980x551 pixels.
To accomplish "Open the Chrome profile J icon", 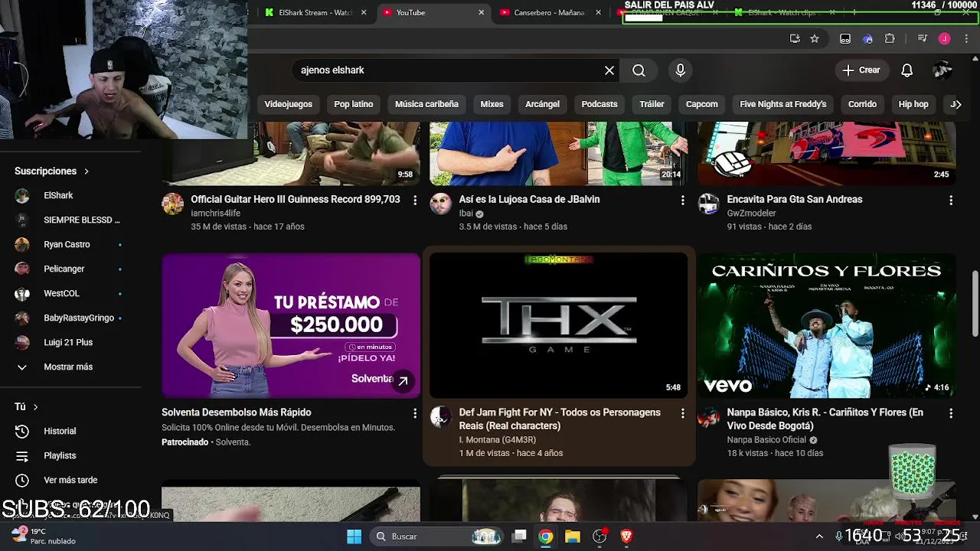I will [x=944, y=38].
